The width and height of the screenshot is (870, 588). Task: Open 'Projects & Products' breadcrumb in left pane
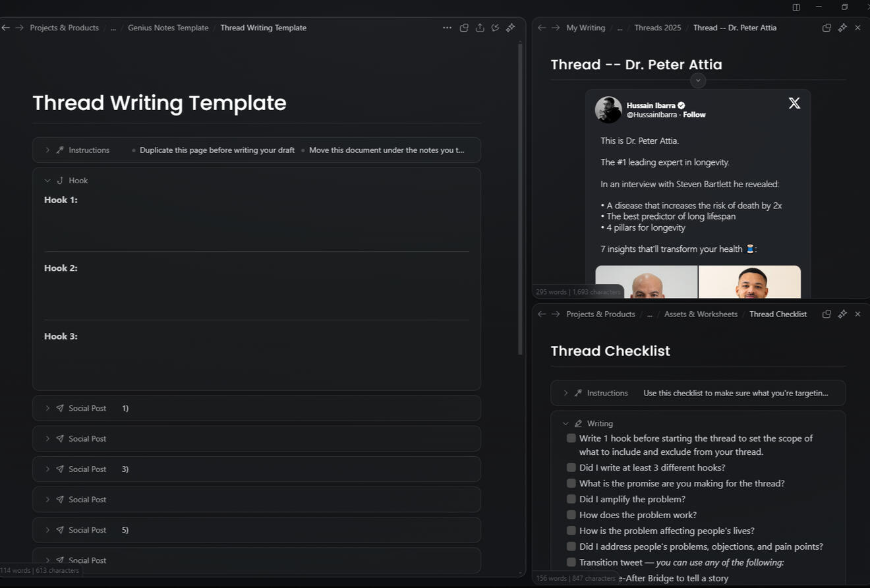pos(65,28)
